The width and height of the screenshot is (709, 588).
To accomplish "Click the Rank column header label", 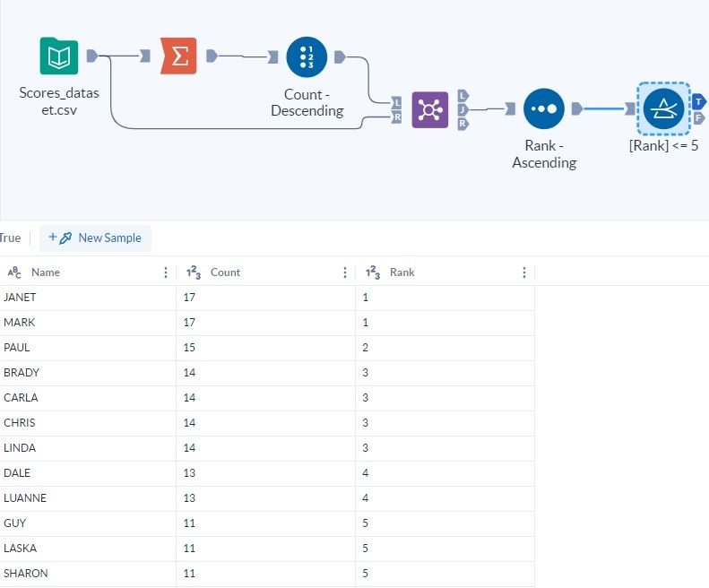I will click(x=402, y=272).
